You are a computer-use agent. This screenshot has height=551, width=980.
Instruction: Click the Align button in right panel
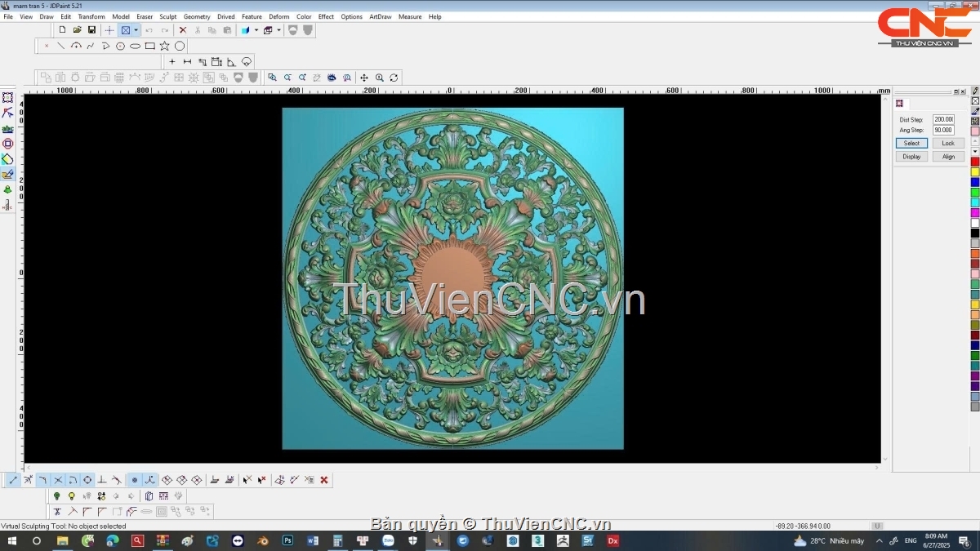tap(948, 156)
